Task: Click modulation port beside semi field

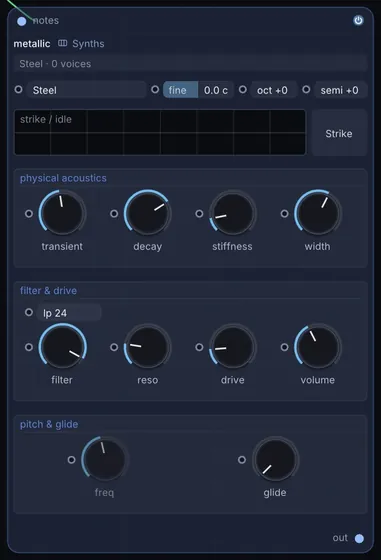Action: pos(306,89)
